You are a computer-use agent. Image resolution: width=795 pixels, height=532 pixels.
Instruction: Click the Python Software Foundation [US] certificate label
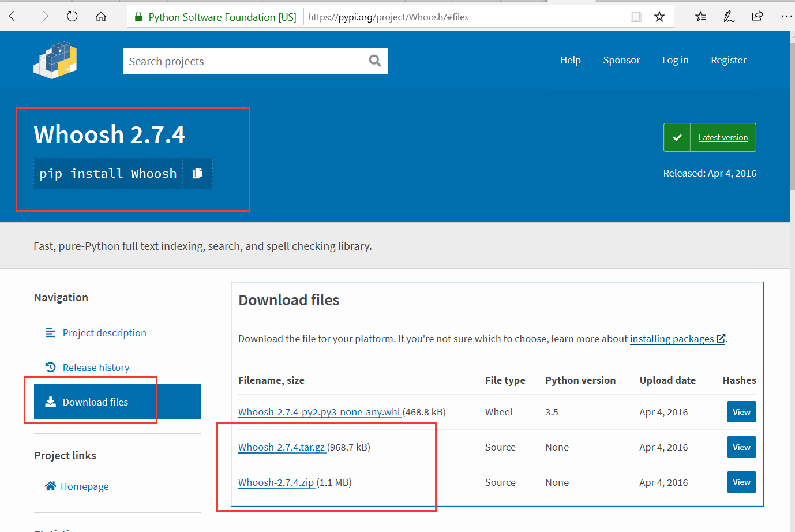(x=222, y=17)
